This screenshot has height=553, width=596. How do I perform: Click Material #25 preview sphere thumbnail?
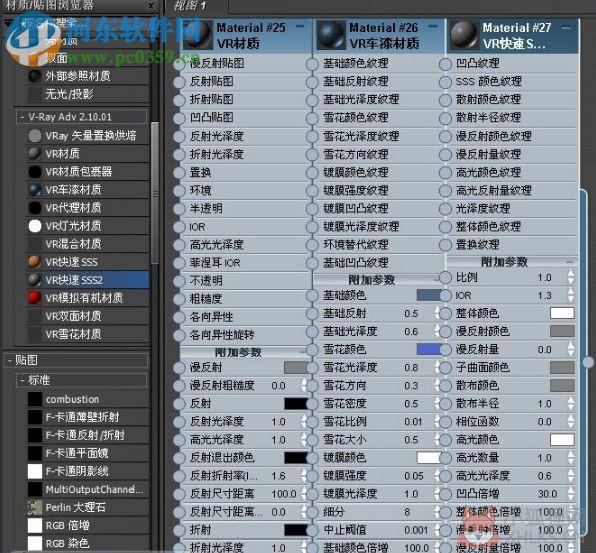pyautogui.click(x=198, y=35)
